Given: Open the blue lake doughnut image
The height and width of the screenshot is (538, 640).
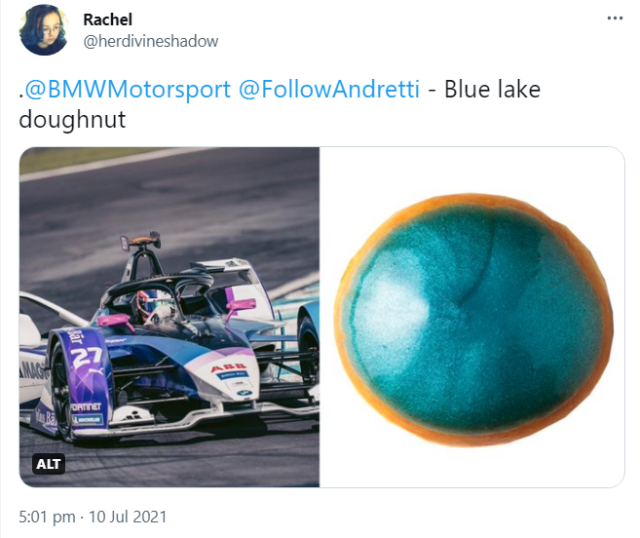Looking at the screenshot, I should pyautogui.click(x=472, y=317).
